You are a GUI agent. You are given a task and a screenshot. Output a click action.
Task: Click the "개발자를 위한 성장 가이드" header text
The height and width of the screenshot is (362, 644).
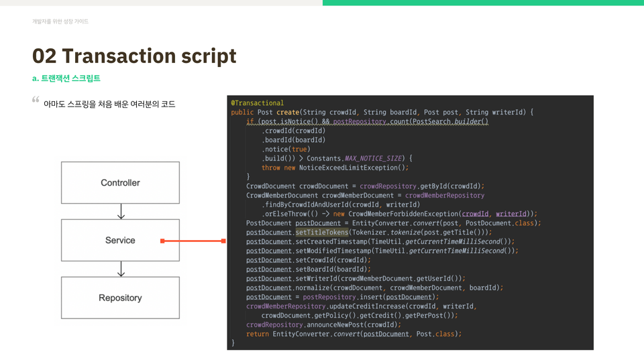[x=60, y=21]
